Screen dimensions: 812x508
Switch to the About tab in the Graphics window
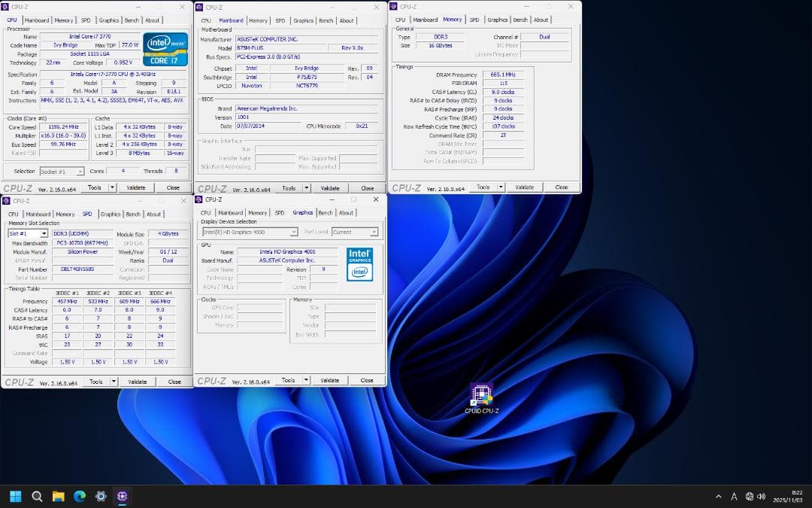pos(347,212)
